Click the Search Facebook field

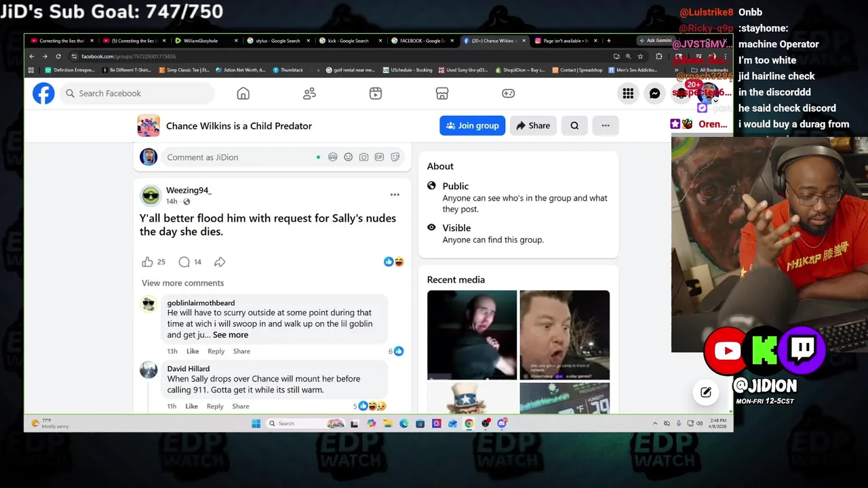137,94
